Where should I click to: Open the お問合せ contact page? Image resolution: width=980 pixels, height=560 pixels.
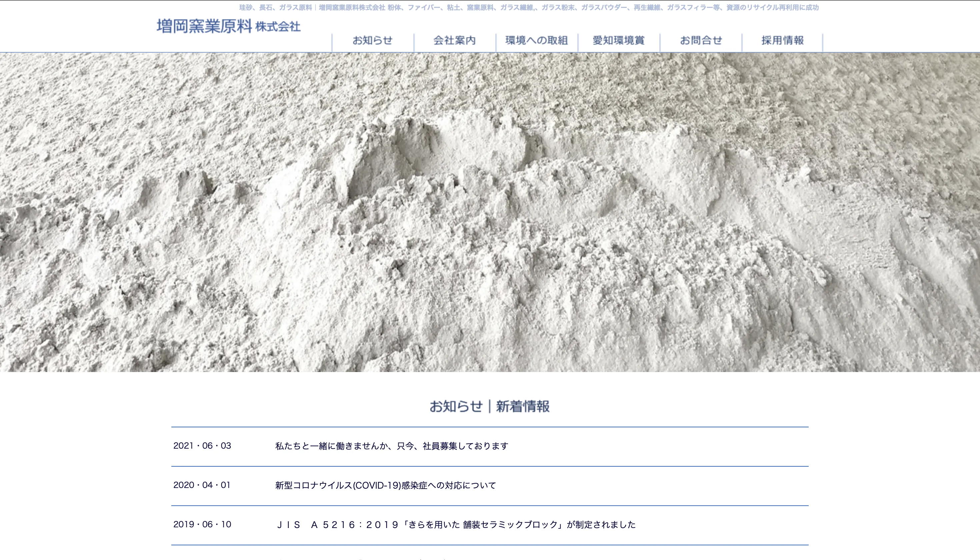[701, 40]
